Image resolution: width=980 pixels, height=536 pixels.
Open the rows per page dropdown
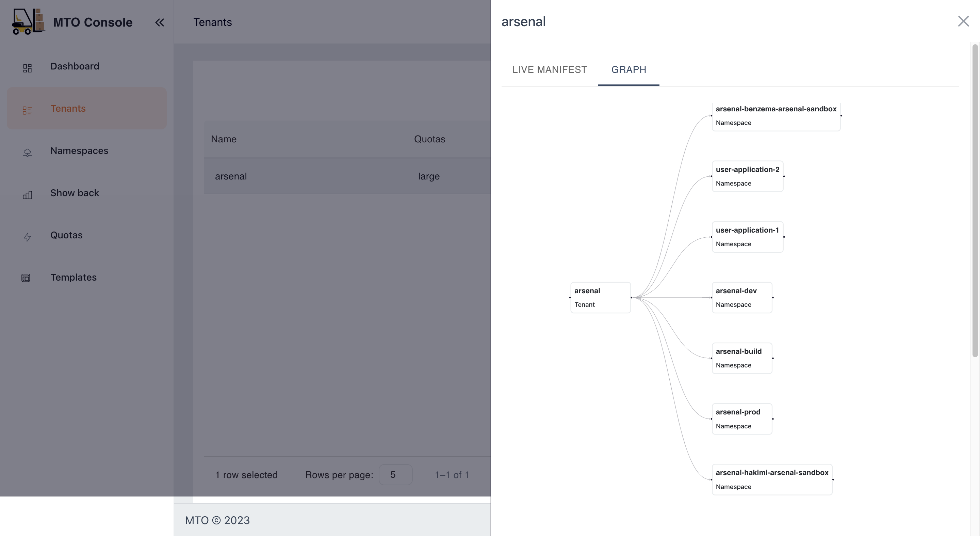coord(395,475)
